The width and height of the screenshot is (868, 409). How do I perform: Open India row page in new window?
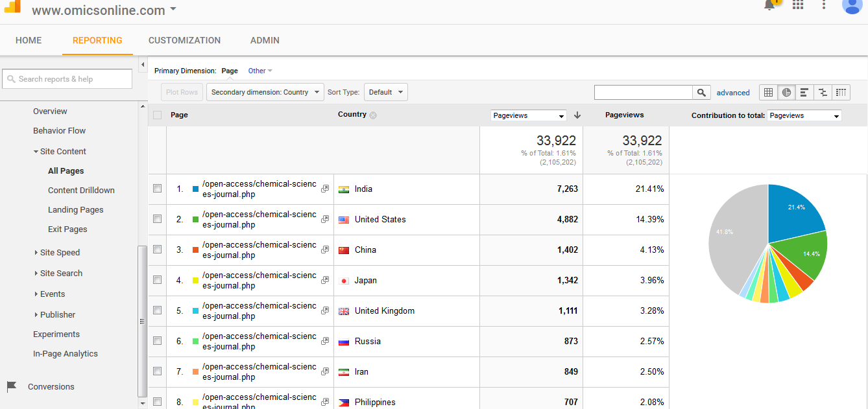pyautogui.click(x=325, y=189)
